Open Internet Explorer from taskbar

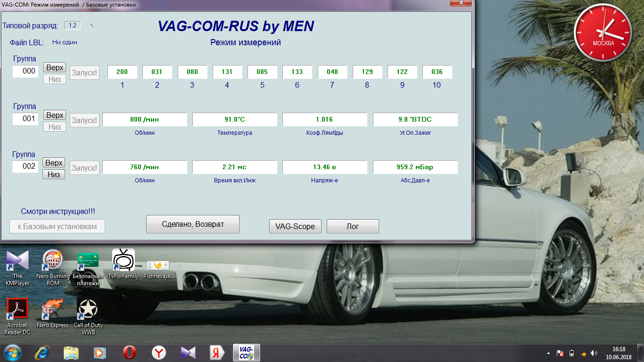[42, 353]
